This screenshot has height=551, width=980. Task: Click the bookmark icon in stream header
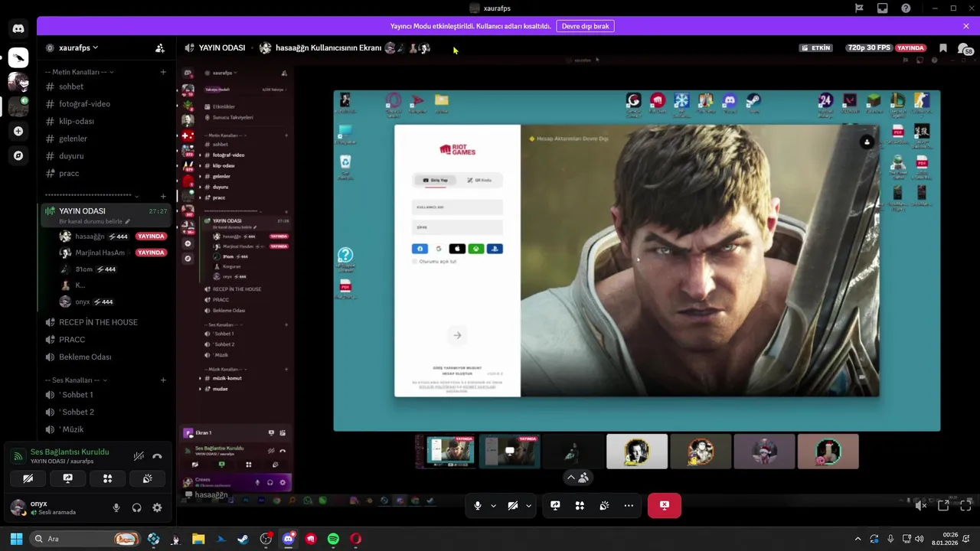(943, 47)
